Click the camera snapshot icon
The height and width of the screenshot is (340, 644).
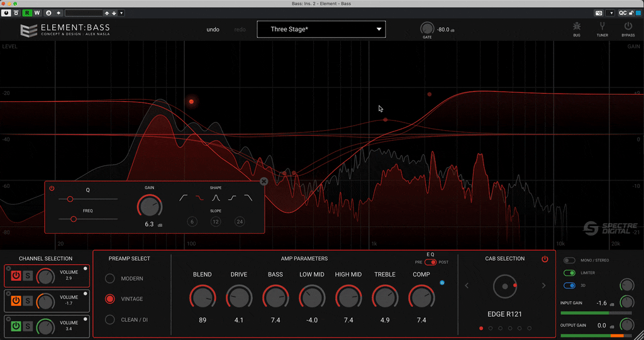[x=599, y=13]
